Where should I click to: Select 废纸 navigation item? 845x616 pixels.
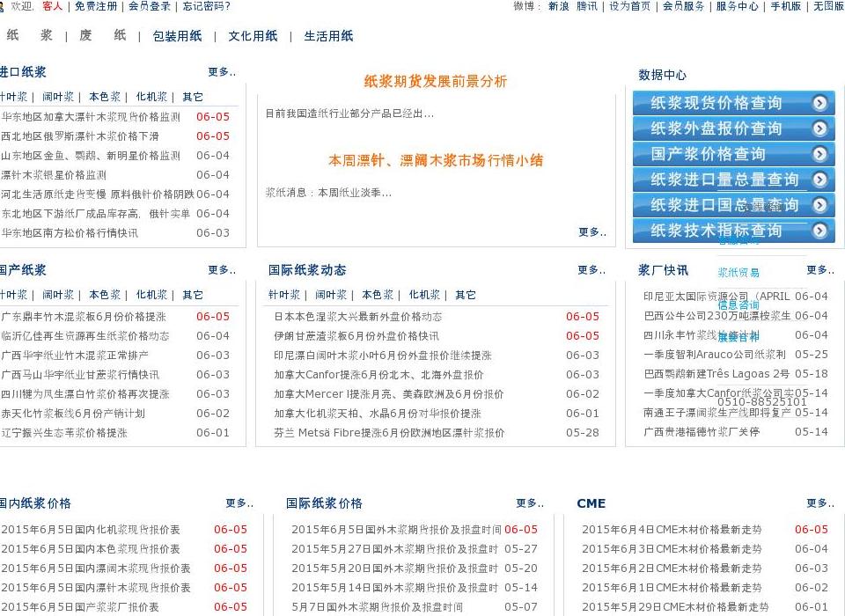tap(102, 35)
